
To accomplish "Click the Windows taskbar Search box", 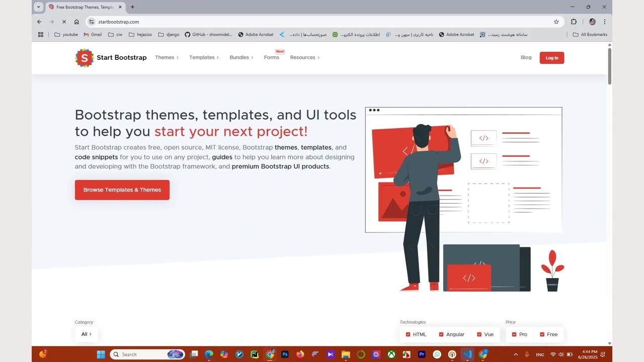I will tap(147, 354).
